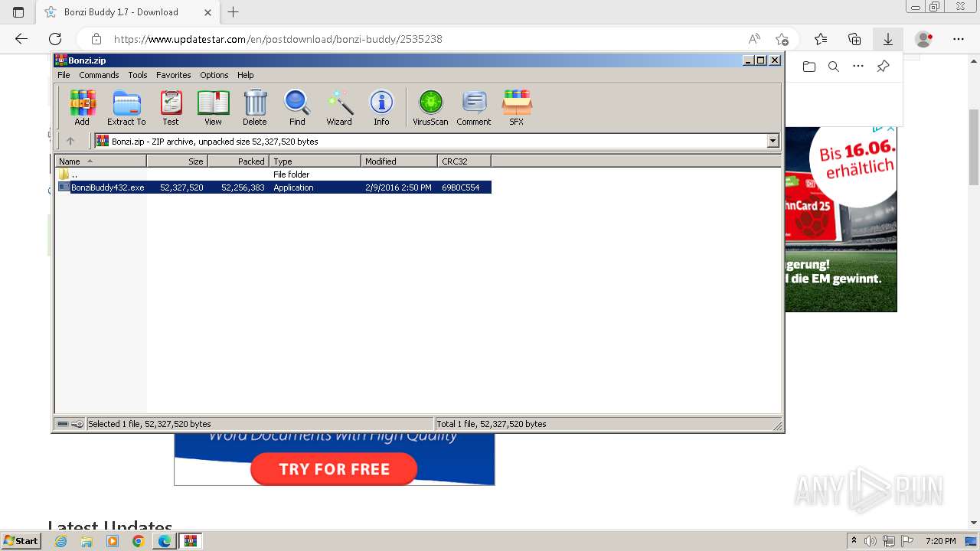The width and height of the screenshot is (980, 551).
Task: Open the Help menu
Action: pyautogui.click(x=245, y=75)
